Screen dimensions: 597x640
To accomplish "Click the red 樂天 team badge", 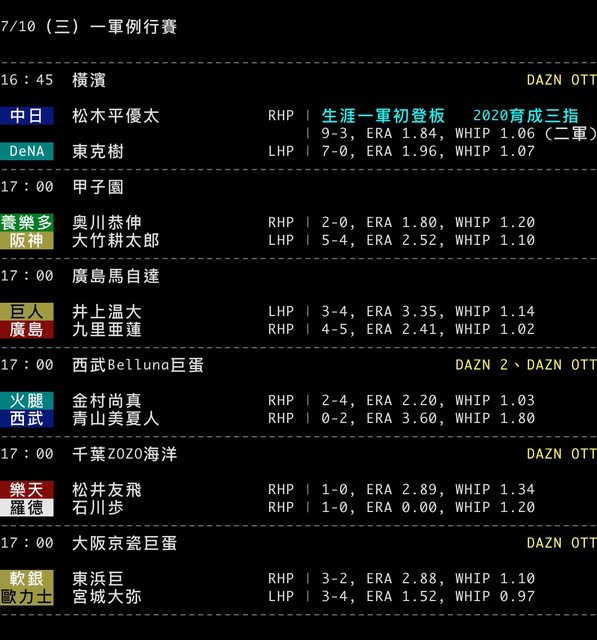I will pos(27,489).
